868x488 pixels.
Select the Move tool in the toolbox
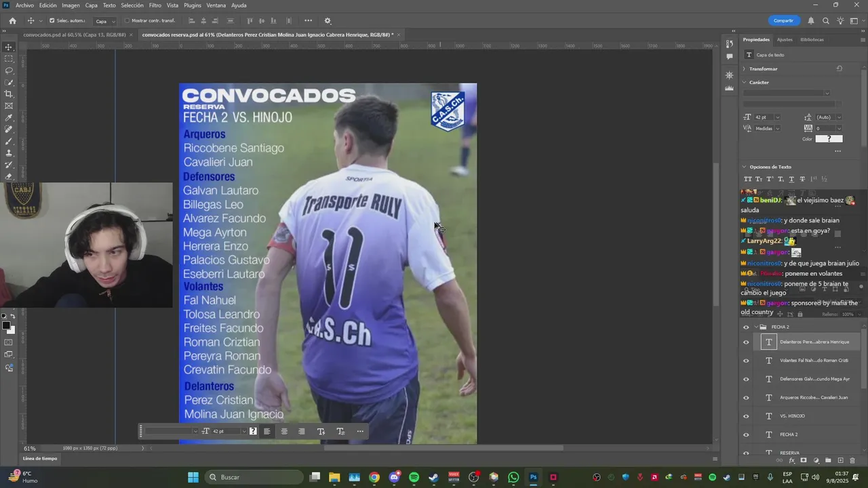coord(9,47)
